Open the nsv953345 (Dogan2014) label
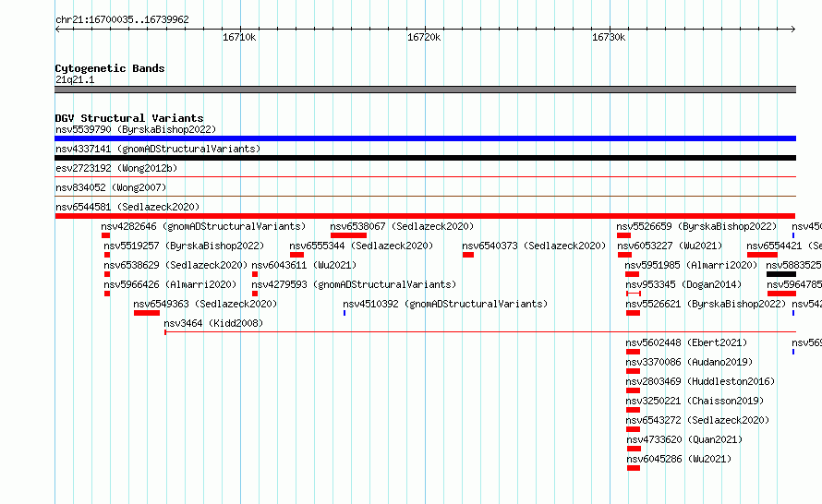This screenshot has width=822, height=504. (x=683, y=284)
